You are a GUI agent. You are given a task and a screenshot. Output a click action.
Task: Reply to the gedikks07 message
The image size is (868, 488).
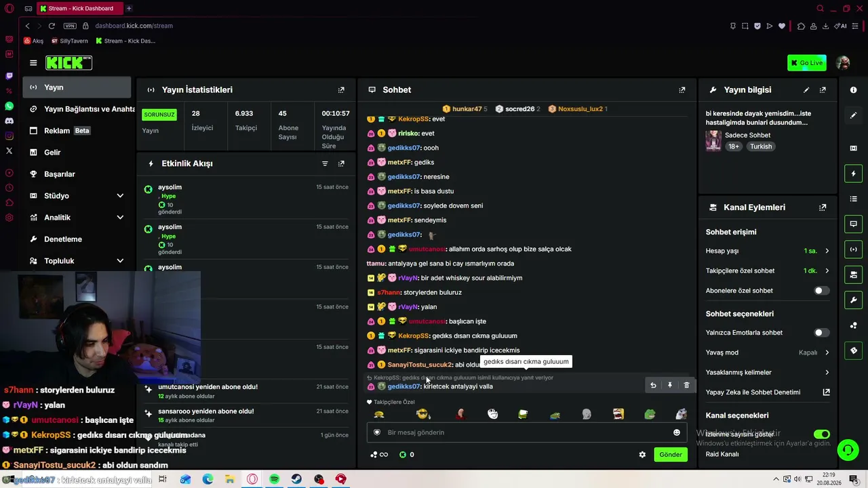(x=653, y=385)
